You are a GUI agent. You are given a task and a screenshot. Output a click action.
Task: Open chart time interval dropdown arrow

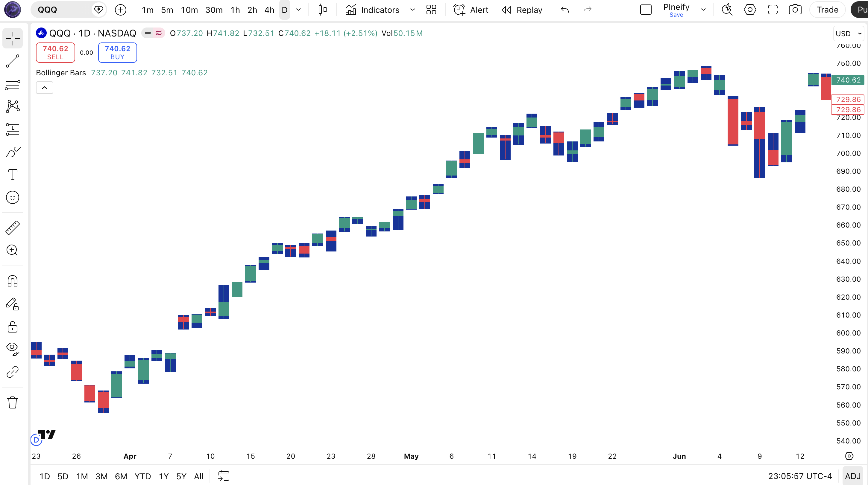coord(298,10)
